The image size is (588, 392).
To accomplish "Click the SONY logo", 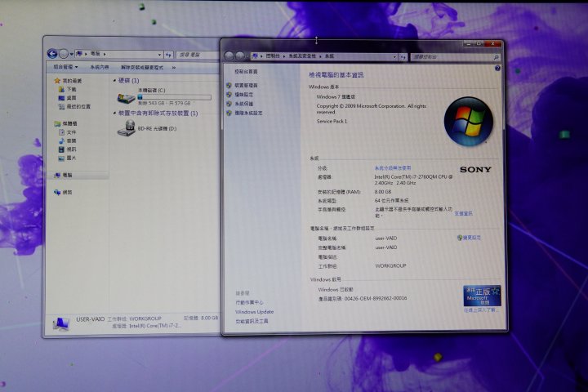I will pyautogui.click(x=475, y=170).
